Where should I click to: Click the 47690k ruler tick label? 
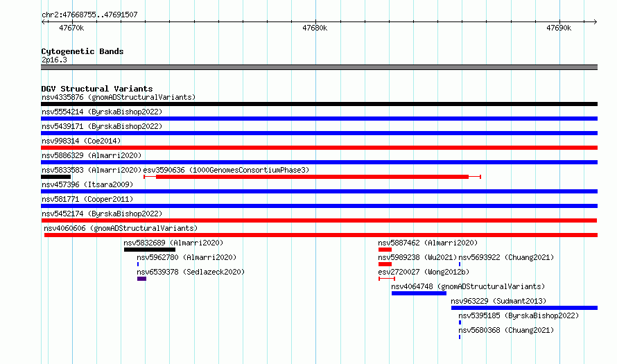pyautogui.click(x=559, y=28)
